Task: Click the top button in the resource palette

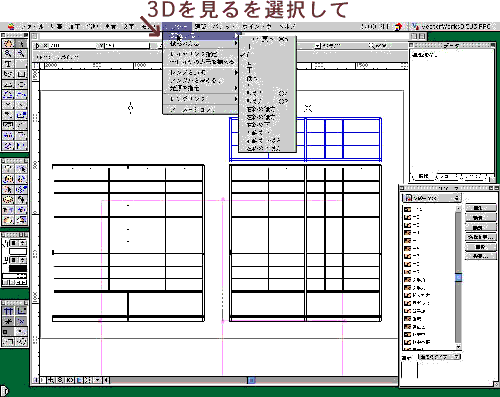Action: point(480,208)
